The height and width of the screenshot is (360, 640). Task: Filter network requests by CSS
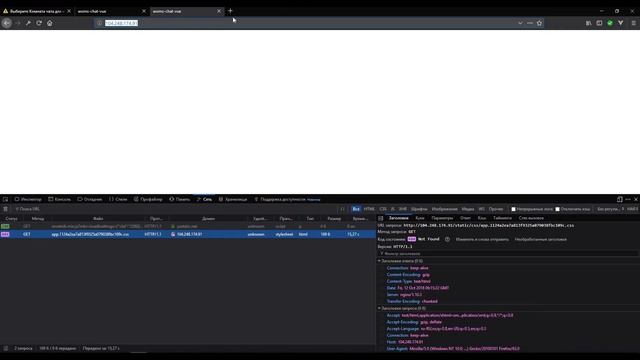point(383,209)
